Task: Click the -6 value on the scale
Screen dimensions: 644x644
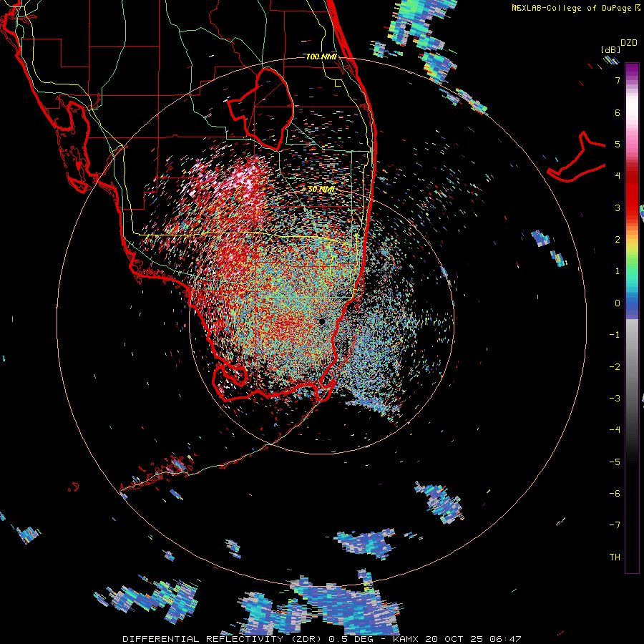Action: [x=615, y=493]
